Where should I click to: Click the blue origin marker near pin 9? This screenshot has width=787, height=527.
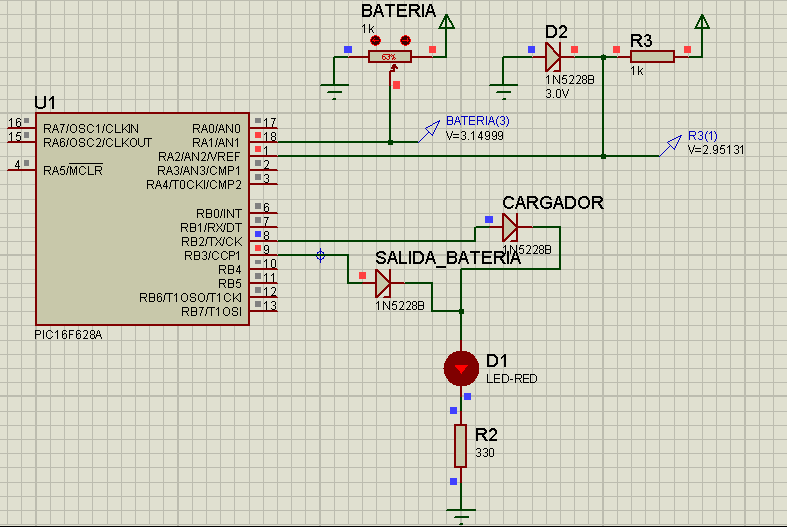[320, 255]
